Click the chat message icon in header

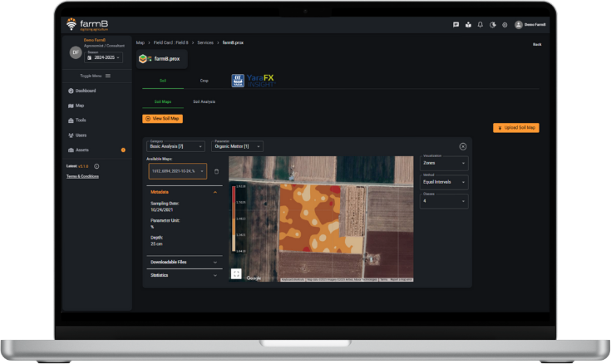click(456, 25)
